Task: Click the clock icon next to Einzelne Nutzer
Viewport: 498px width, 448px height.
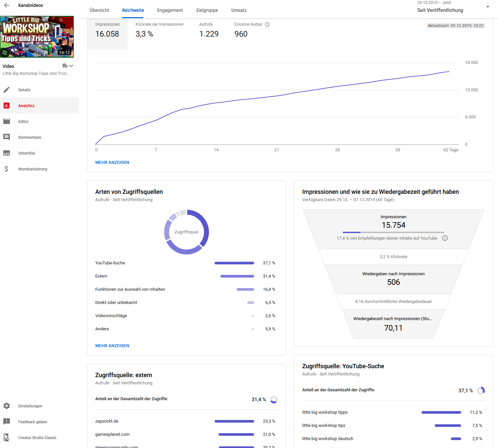Action: tap(267, 24)
